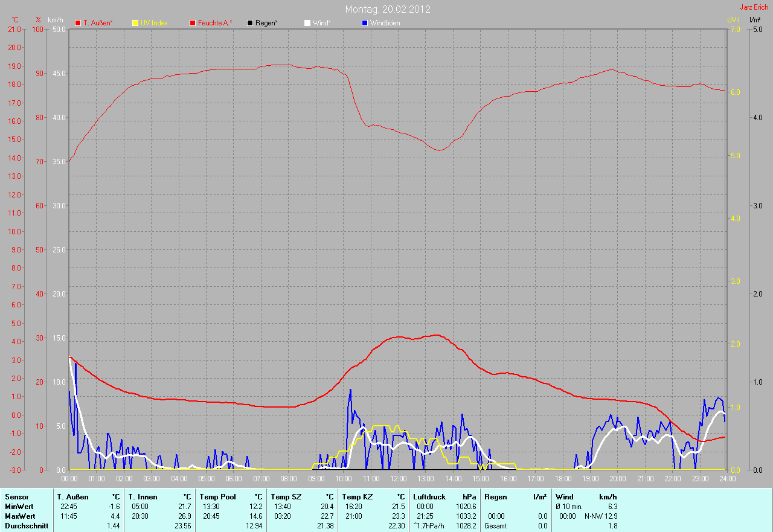This screenshot has width=773, height=532.
Task: Click the '6.3' wind average value
Action: [x=612, y=507]
